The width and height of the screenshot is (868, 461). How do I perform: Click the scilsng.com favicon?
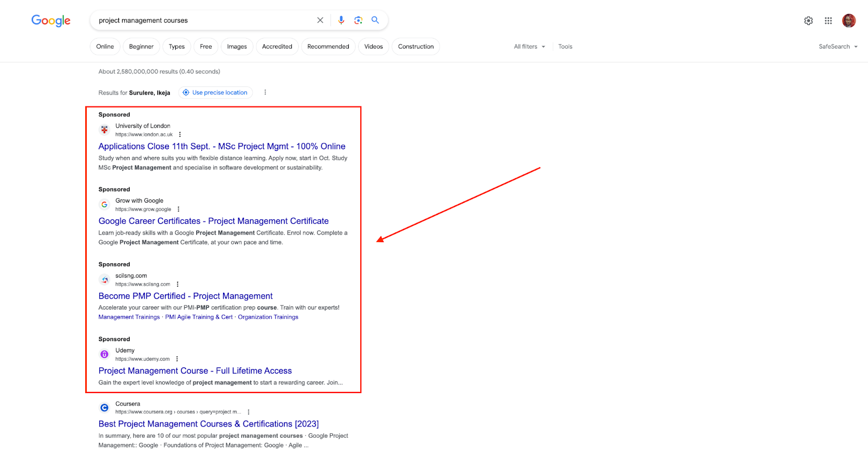click(x=105, y=280)
